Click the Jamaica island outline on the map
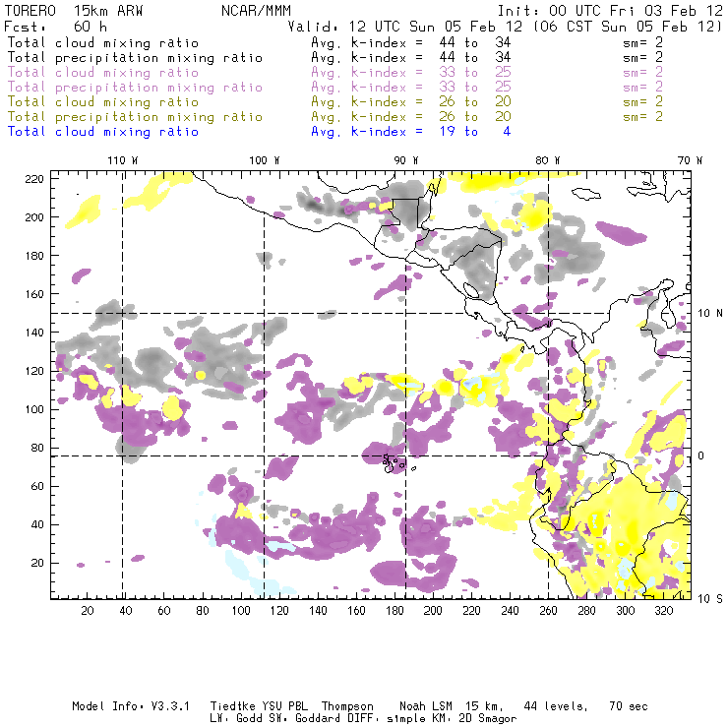This screenshot has height=728, width=728. 586,193
